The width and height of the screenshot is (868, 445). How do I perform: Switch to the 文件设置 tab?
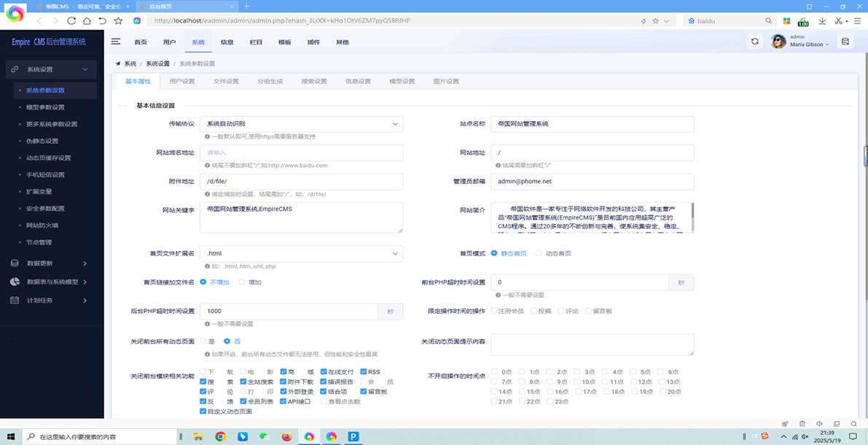[x=226, y=82]
